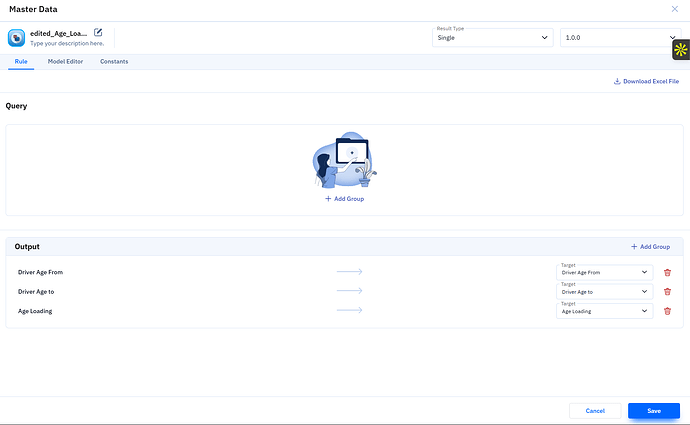The height and width of the screenshot is (425, 690).
Task: Click Add Group in the Query panel
Action: 345,199
